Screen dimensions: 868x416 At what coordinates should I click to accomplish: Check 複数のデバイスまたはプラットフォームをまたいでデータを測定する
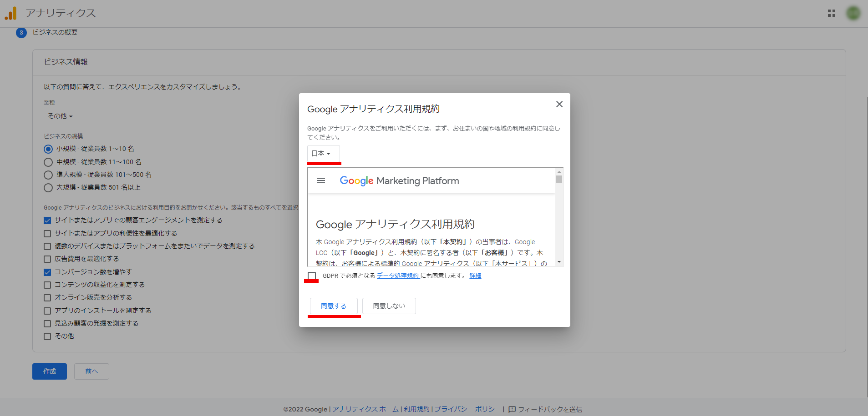point(47,246)
